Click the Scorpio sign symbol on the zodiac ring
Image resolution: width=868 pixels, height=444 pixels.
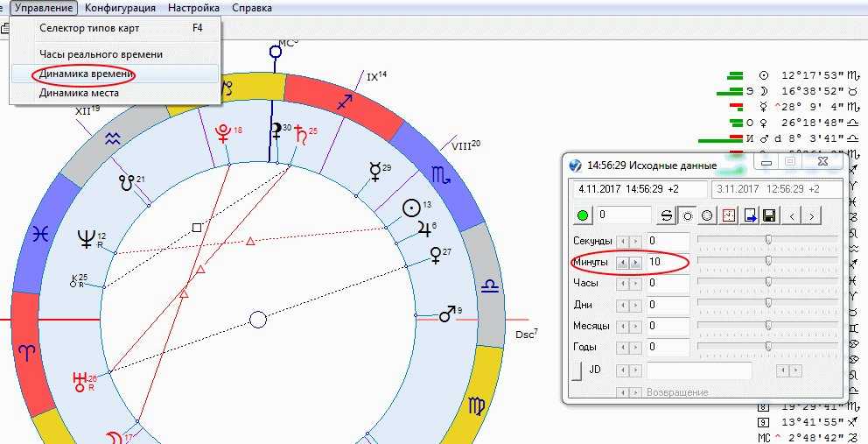point(441,174)
